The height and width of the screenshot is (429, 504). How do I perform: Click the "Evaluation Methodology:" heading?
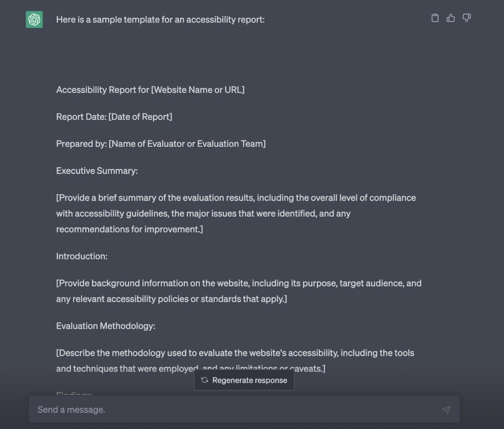coord(106,326)
